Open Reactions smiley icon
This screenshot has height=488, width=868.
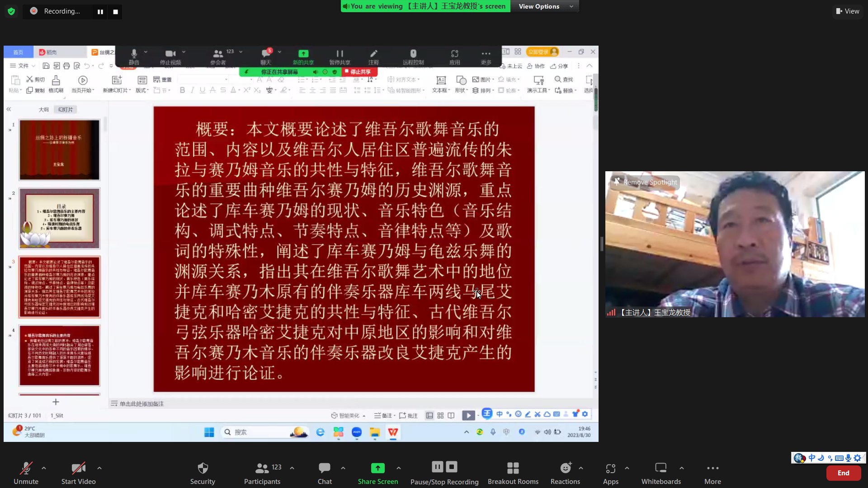pos(565,468)
